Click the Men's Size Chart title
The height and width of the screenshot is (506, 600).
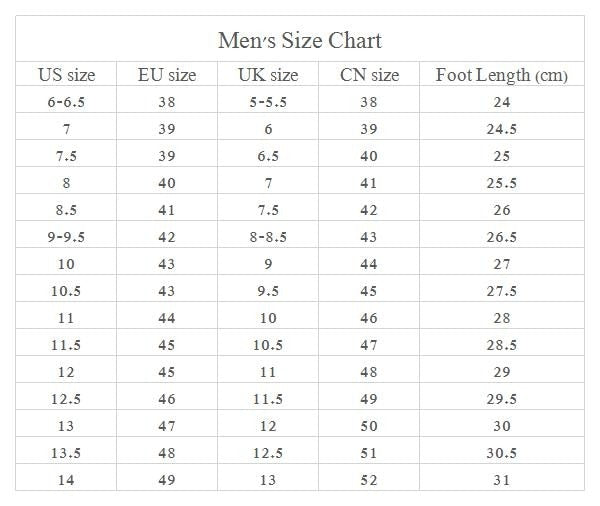[x=300, y=41]
